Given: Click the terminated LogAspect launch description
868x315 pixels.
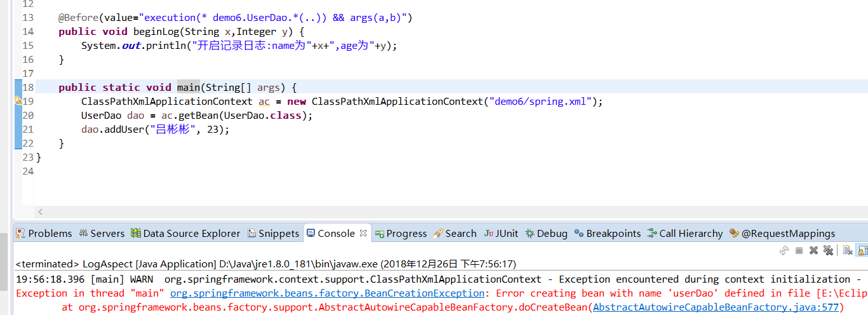Looking at the screenshot, I should pyautogui.click(x=265, y=264).
